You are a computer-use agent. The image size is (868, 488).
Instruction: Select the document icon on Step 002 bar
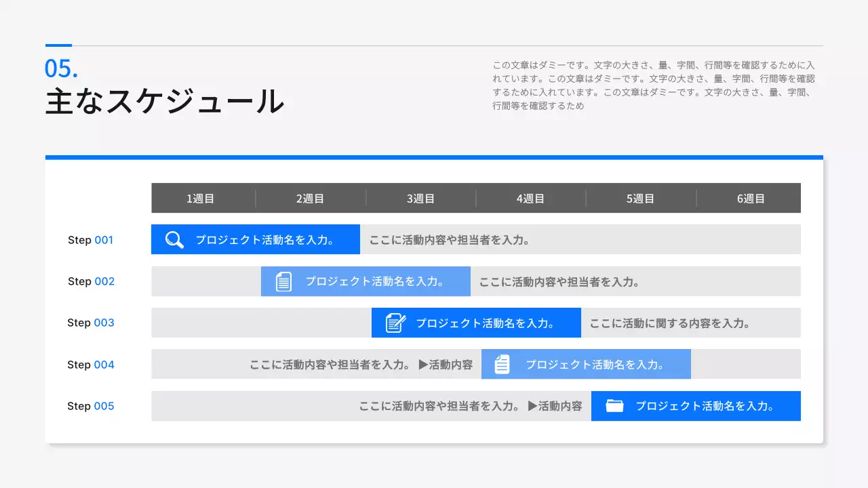283,281
